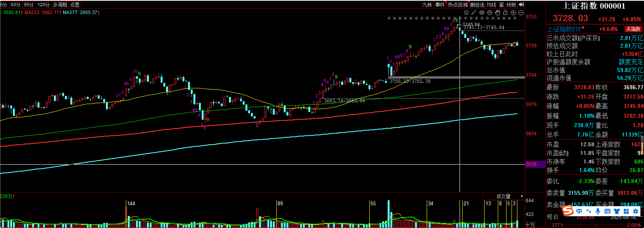
Task: Toggle Chinese/English mode 中 icon
Action: tap(579, 211)
